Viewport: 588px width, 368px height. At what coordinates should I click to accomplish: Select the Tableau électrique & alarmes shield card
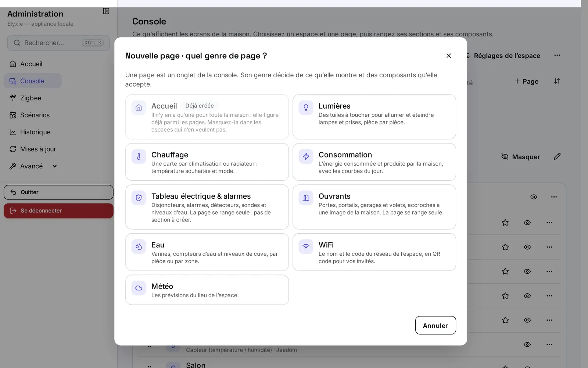pyautogui.click(x=207, y=207)
